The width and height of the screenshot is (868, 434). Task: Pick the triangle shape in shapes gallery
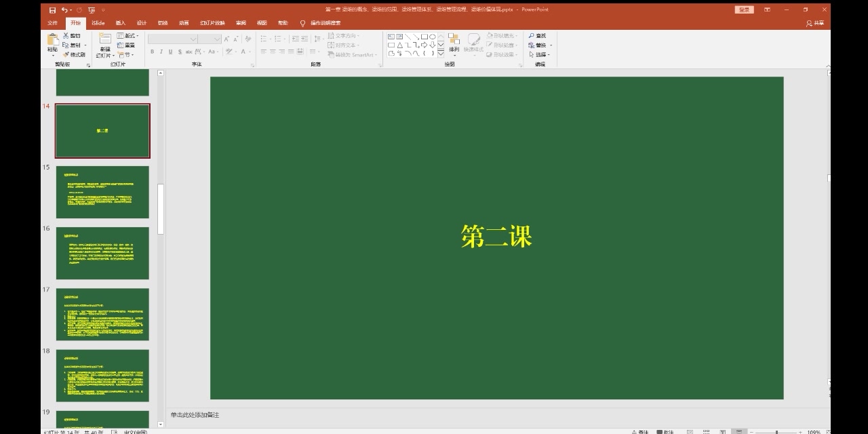point(399,45)
